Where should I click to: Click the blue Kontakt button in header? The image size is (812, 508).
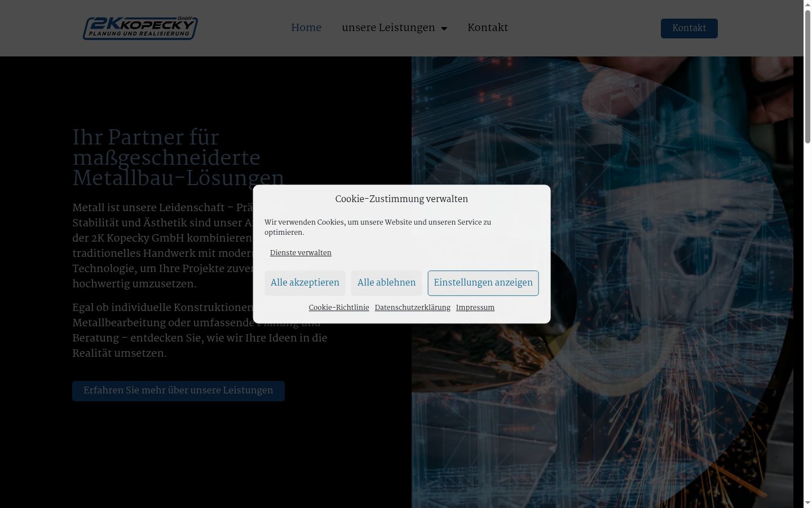click(689, 28)
